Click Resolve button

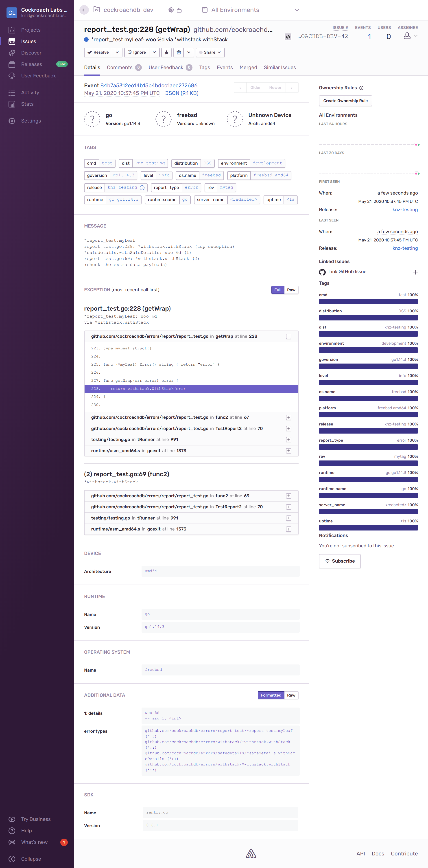point(98,52)
